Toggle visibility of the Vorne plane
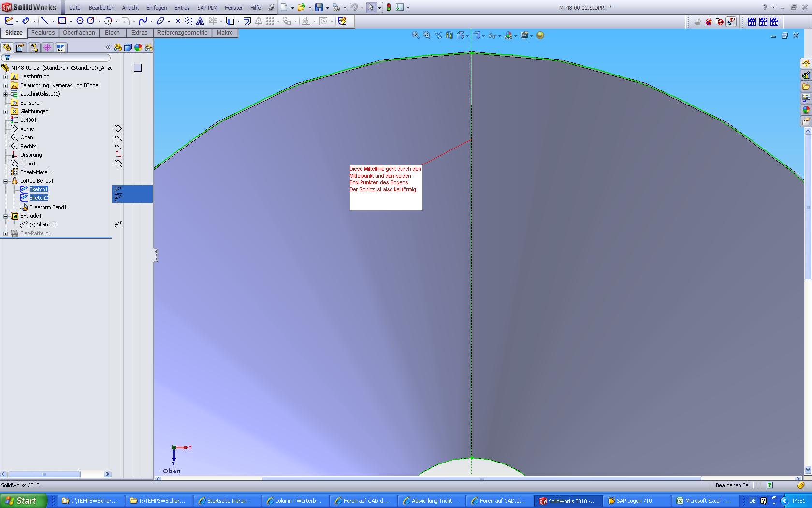812x508 pixels. tap(118, 129)
